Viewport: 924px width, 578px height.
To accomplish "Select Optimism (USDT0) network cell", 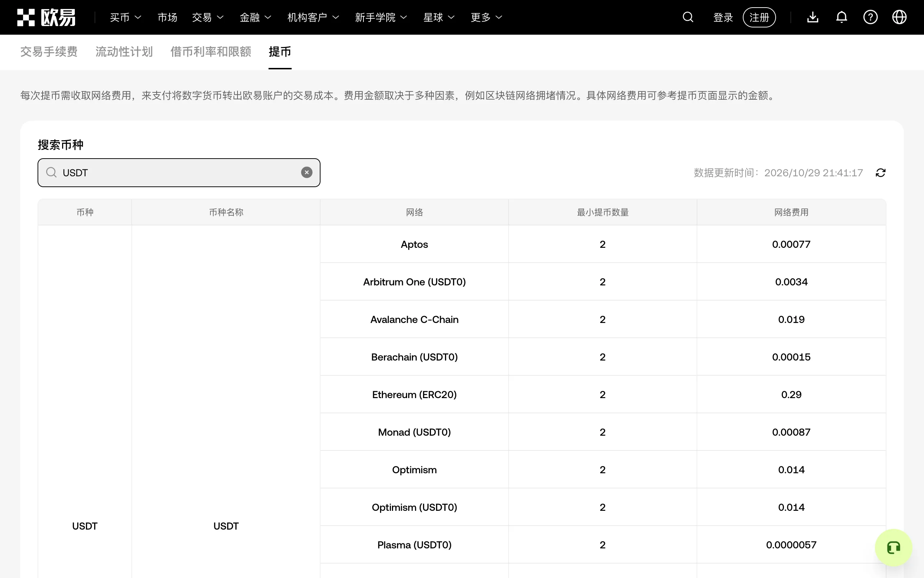I will [x=414, y=507].
